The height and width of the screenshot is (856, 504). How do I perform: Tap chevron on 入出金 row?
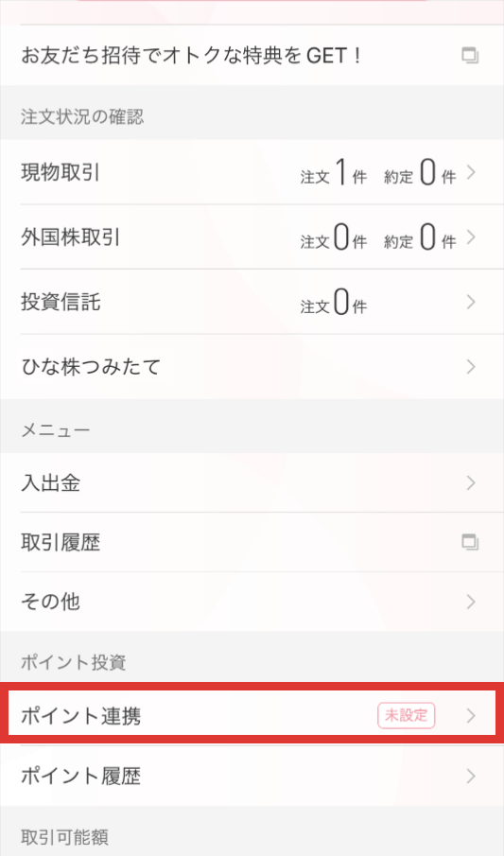point(471,483)
